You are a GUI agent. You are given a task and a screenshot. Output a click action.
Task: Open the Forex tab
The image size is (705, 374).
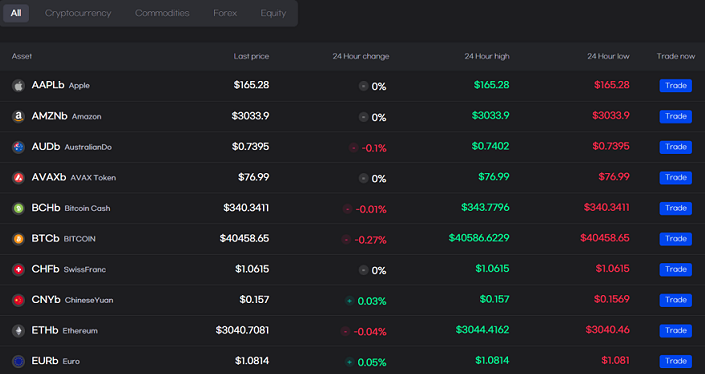pyautogui.click(x=225, y=13)
